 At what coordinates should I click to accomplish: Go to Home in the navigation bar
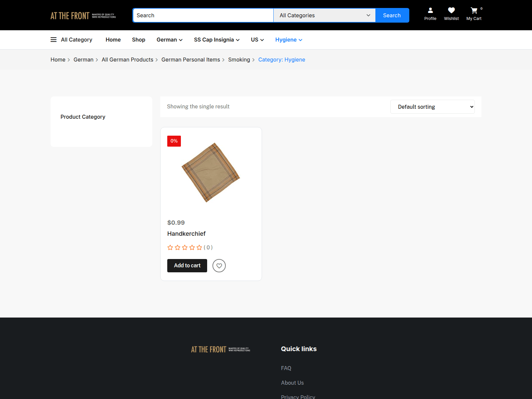[113, 40]
